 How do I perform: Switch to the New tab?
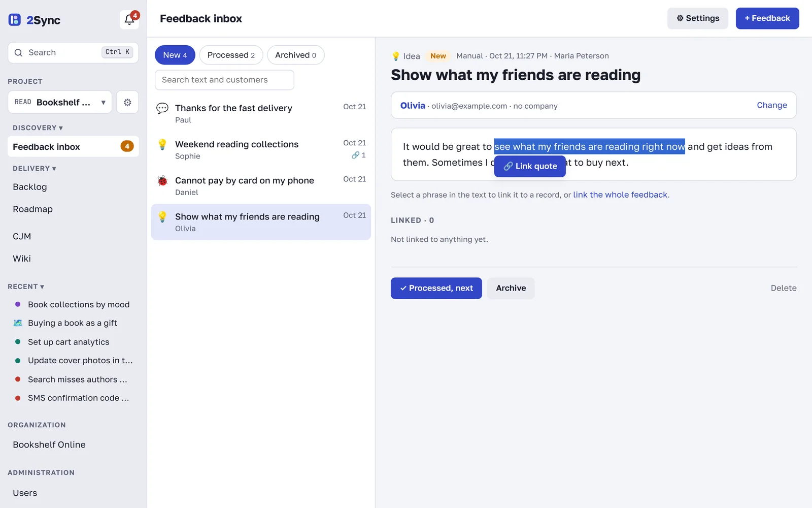pos(175,55)
